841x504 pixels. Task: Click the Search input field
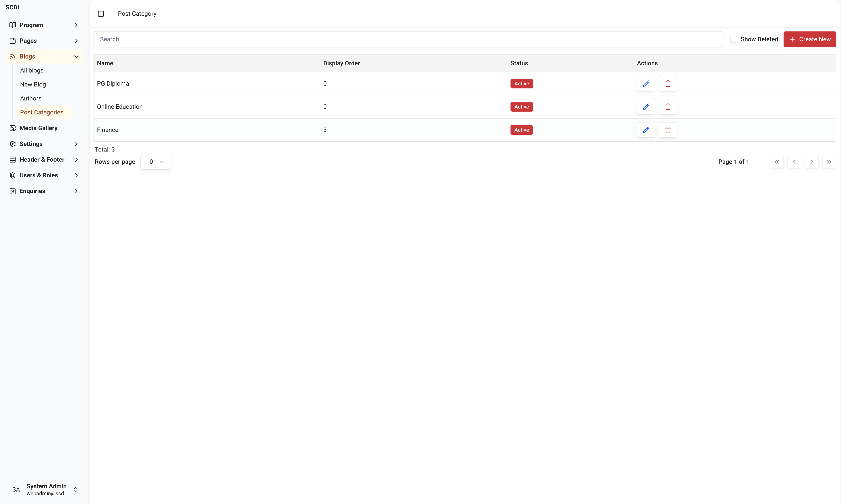[408, 39]
